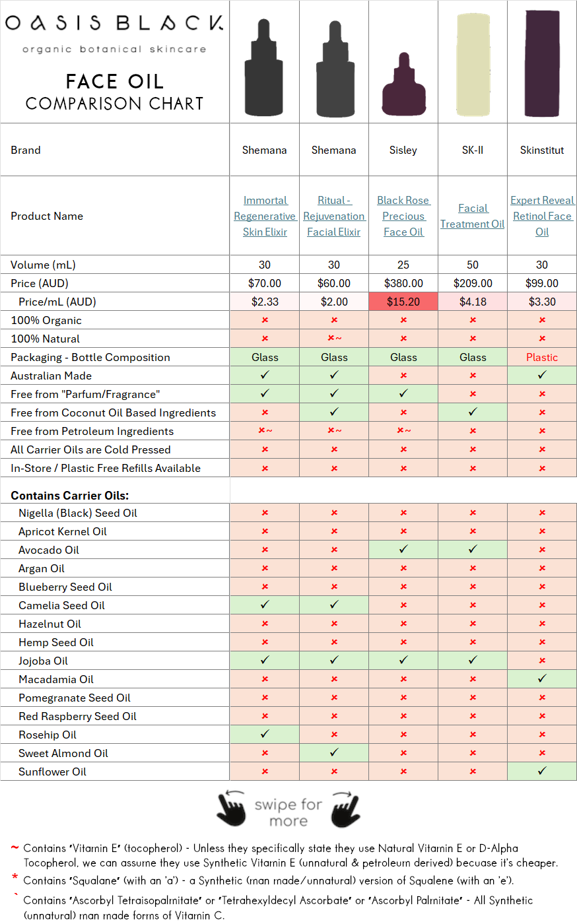Click the Price/mL (AUD) row label

click(57, 302)
